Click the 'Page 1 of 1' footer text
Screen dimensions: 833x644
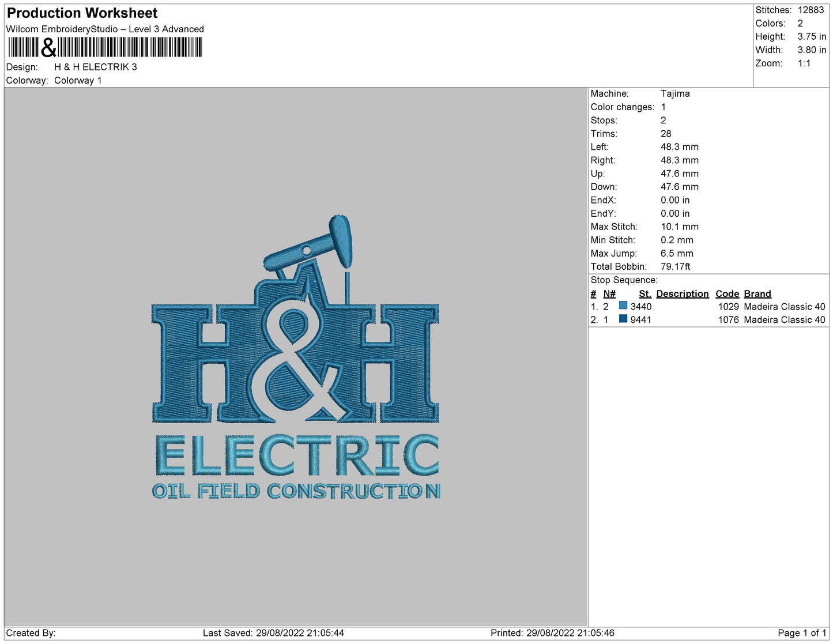[802, 632]
